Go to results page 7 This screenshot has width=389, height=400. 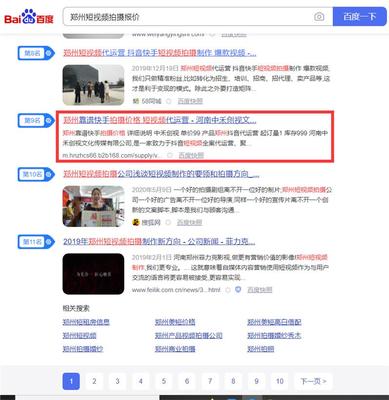(x=210, y=381)
